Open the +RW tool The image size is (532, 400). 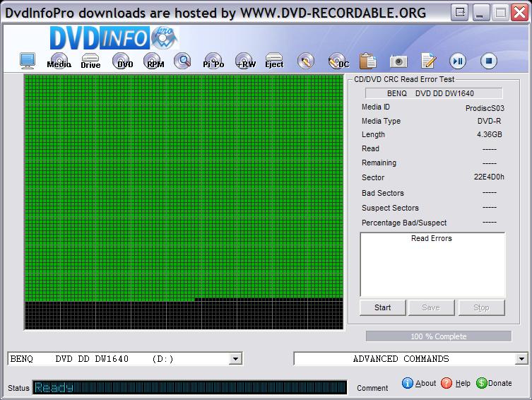245,61
